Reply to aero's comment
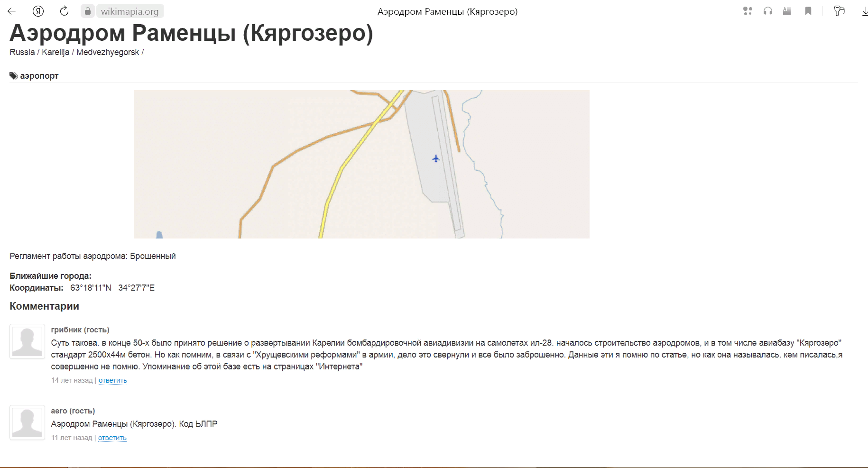Image resolution: width=868 pixels, height=468 pixels. pyautogui.click(x=112, y=438)
